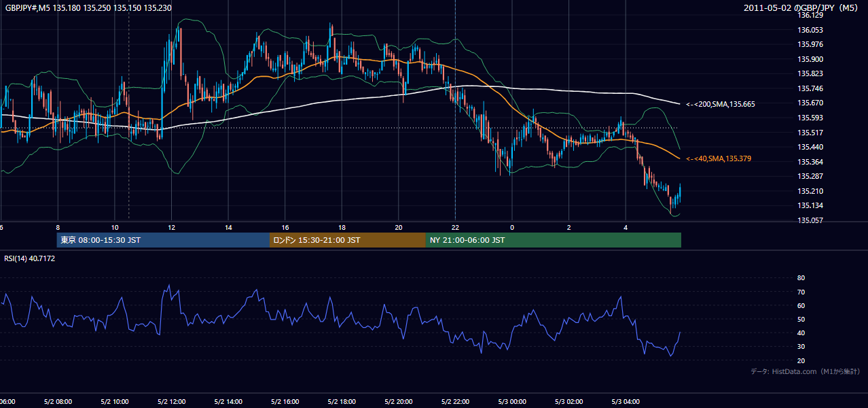Click the 5/2 22:00 date label
The height and width of the screenshot is (408, 868).
[455, 401]
